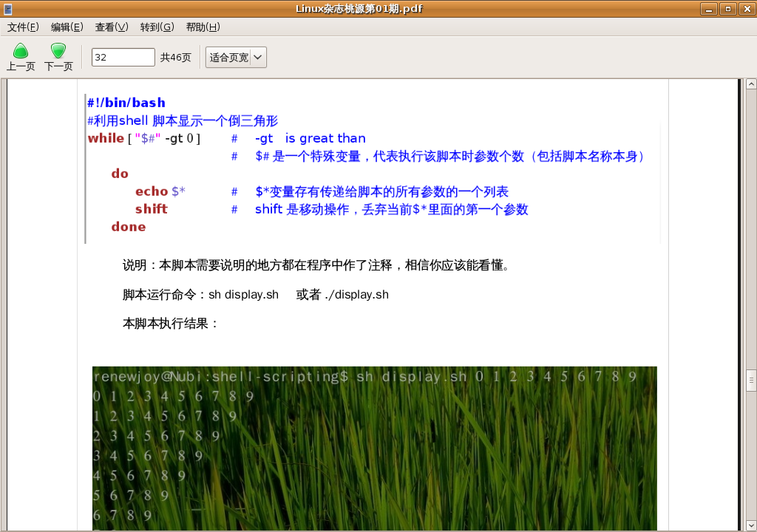
Task: Click the page number field showing 32
Action: tap(123, 58)
